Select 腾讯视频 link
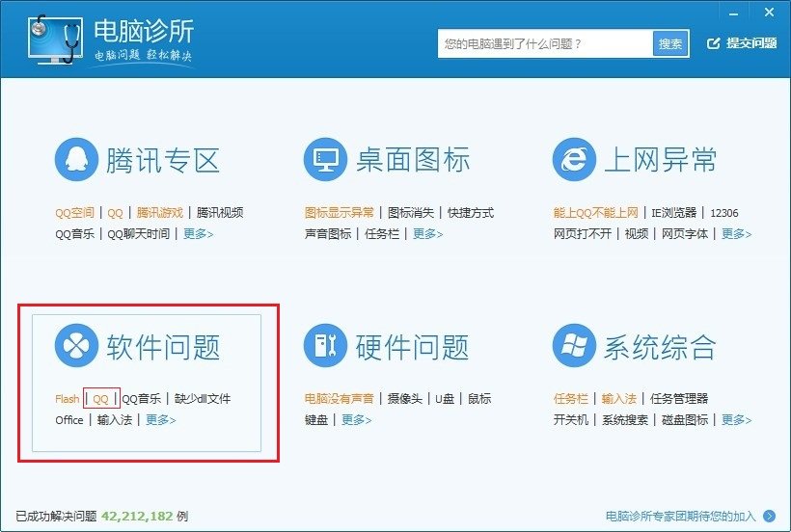This screenshot has width=791, height=532. click(220, 213)
